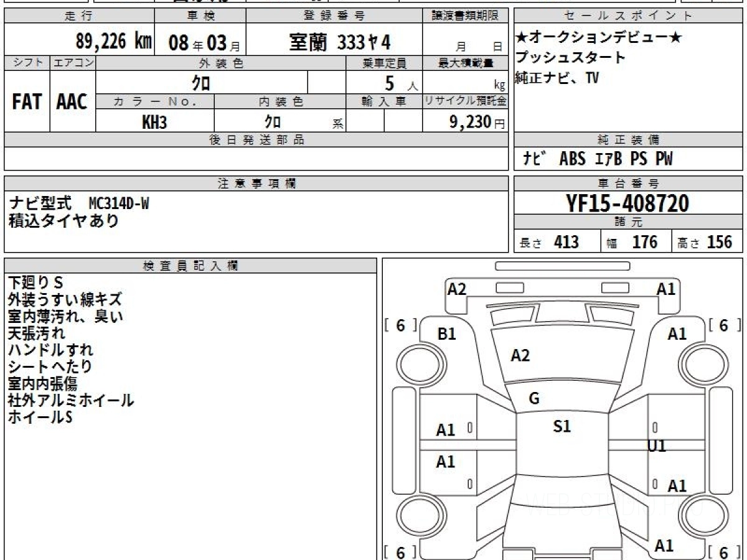Select the 室内内張傷 note
747x560 pixels.
coord(42,384)
